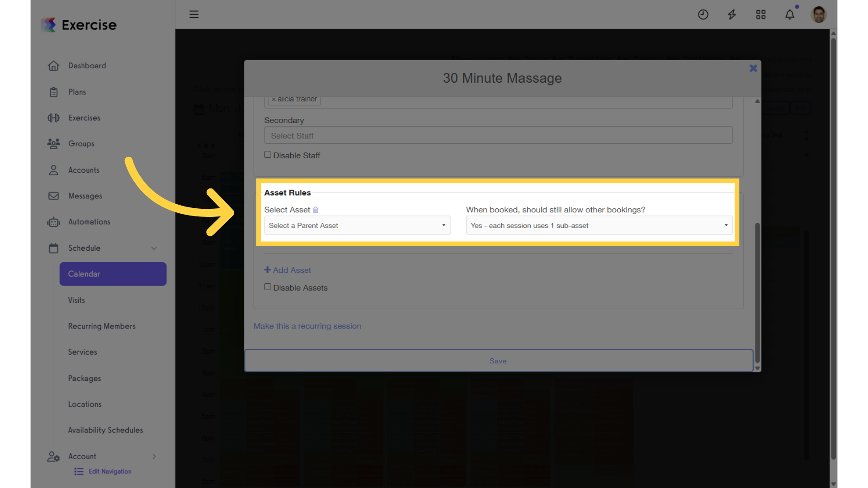Open notifications bell icon
This screenshot has width=868, height=488.
(790, 14)
